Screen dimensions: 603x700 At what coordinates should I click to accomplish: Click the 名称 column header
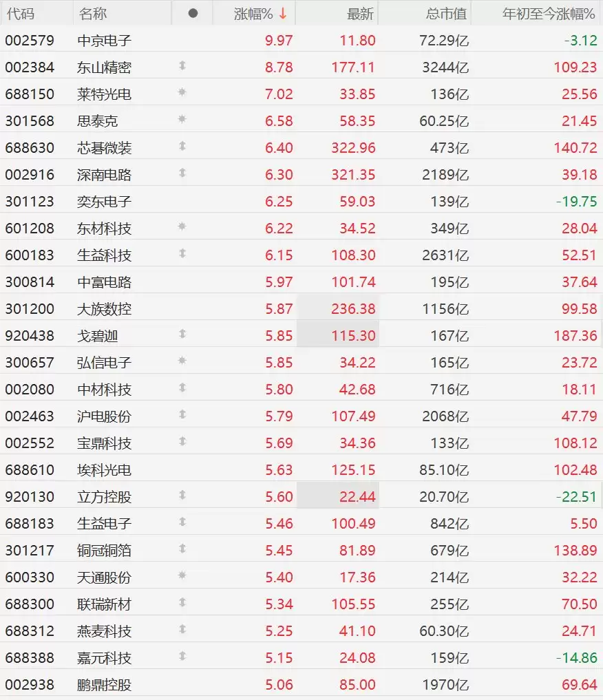point(93,14)
